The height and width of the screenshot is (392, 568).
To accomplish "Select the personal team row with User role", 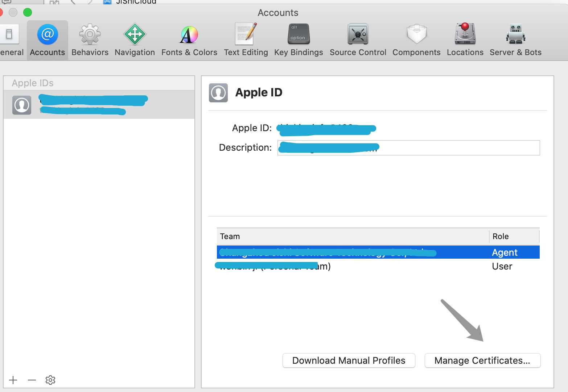I will pyautogui.click(x=378, y=266).
